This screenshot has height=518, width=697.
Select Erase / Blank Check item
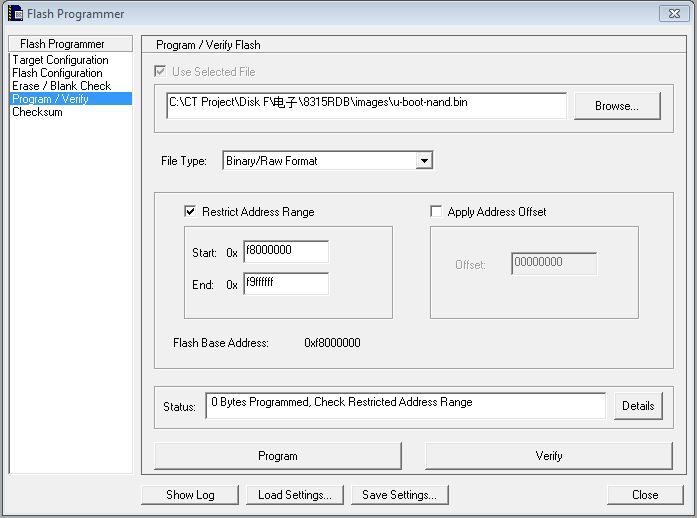pyautogui.click(x=61, y=86)
